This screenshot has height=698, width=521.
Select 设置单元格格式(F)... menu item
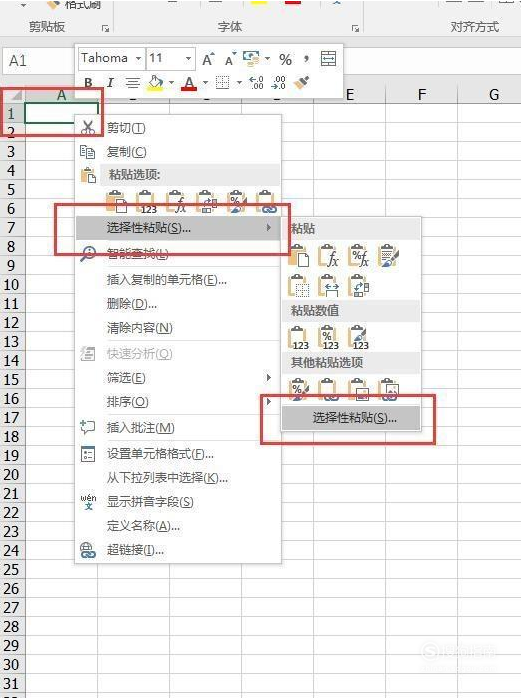pyautogui.click(x=178, y=454)
